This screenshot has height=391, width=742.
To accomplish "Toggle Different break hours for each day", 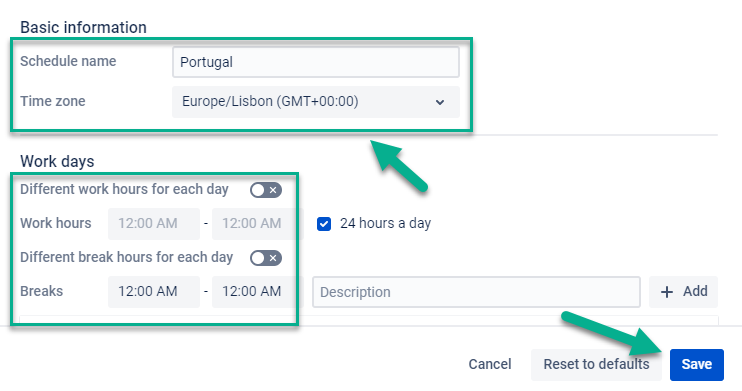I will (x=266, y=258).
